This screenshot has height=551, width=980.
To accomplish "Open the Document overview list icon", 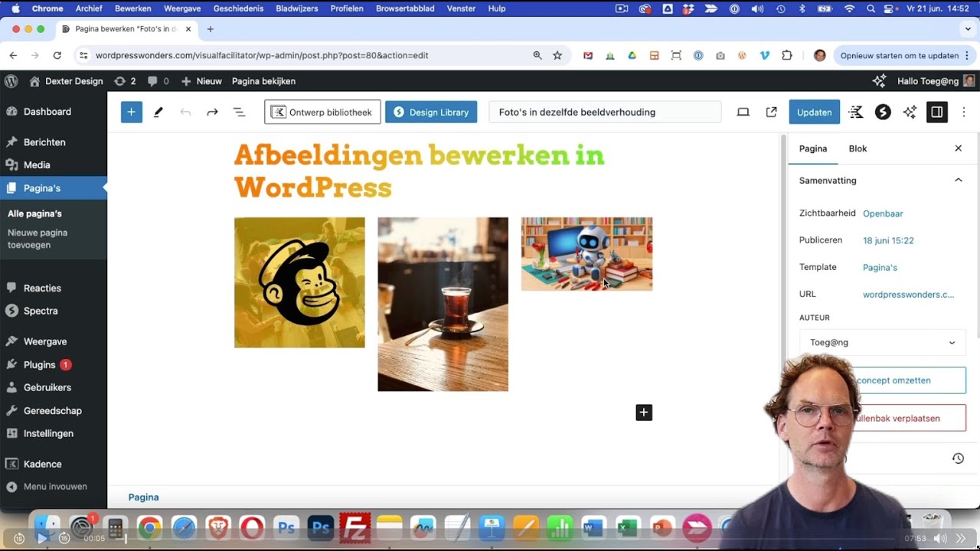I will (239, 112).
